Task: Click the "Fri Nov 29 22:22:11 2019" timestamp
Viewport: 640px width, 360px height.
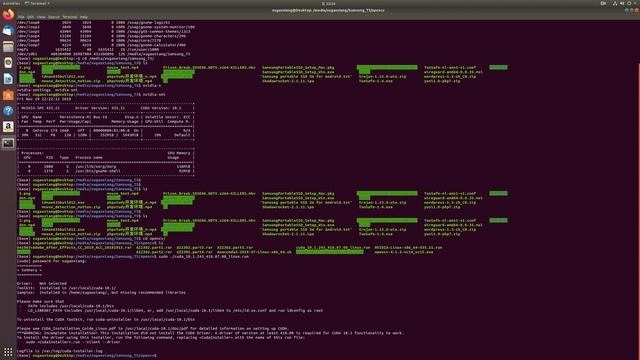Action: [x=44, y=99]
